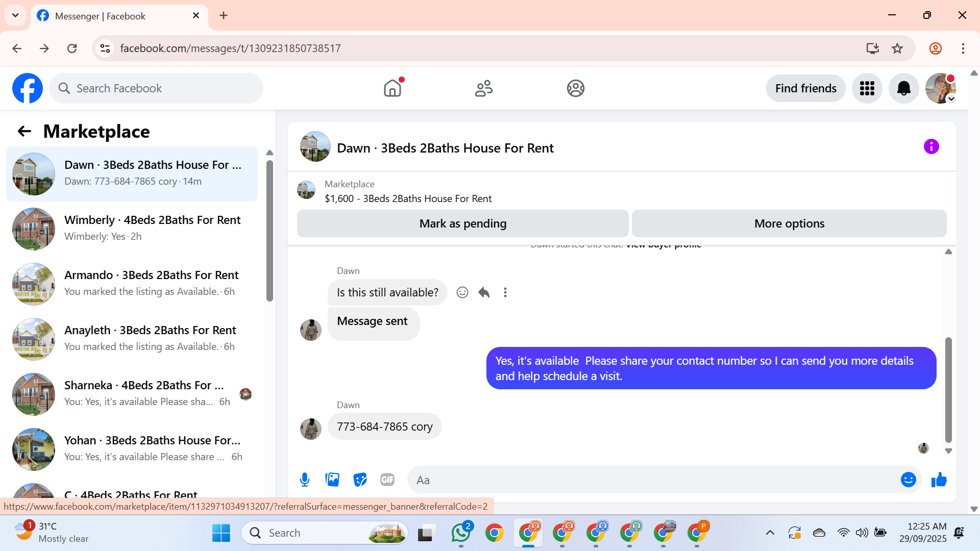Open the Groups icon in top navigation
This screenshot has height=551, width=980.
(x=575, y=88)
